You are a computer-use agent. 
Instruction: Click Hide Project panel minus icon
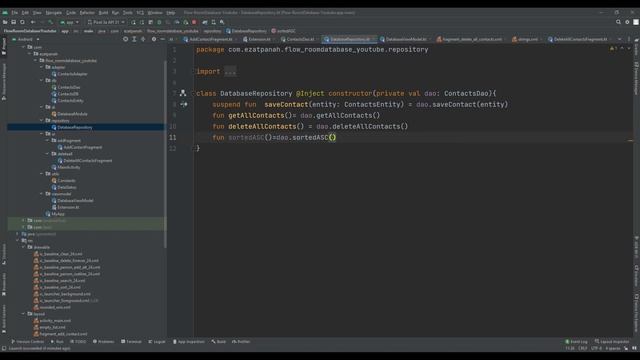(162, 39)
